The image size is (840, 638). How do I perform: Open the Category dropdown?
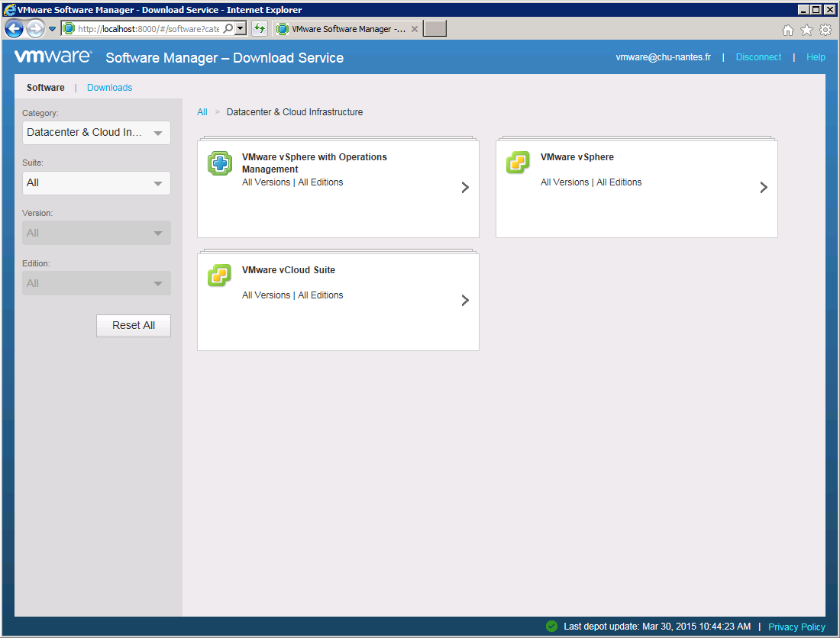tap(96, 133)
